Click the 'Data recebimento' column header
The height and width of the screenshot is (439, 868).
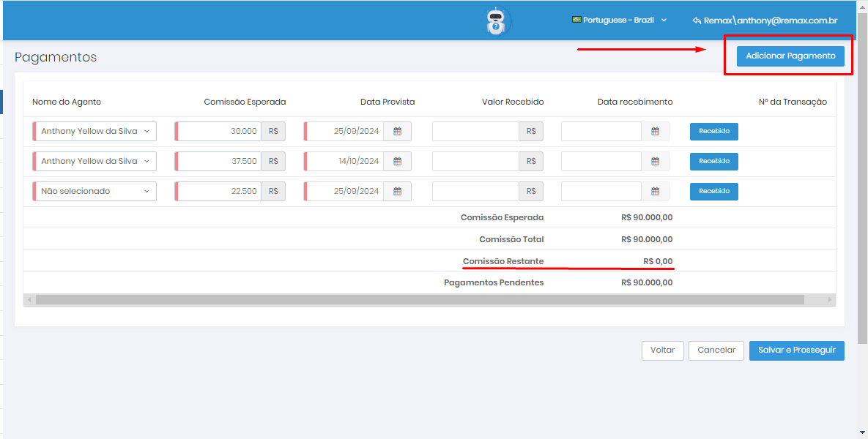coord(635,102)
